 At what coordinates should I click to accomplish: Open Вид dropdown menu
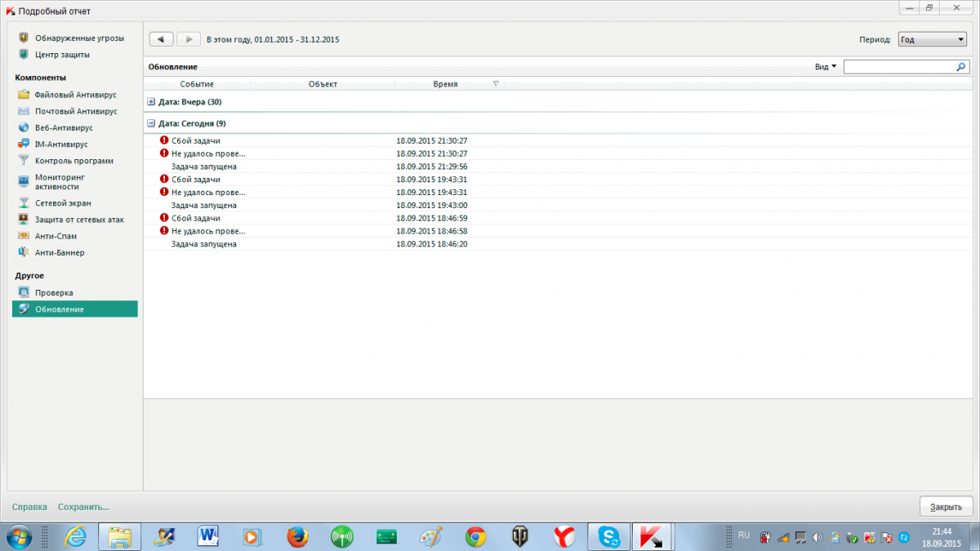point(826,67)
